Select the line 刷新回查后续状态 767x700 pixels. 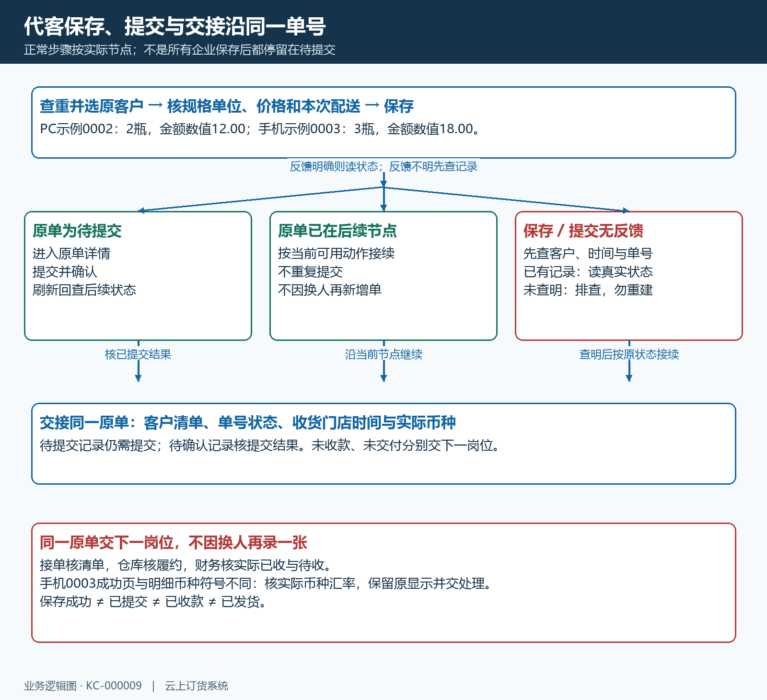(84, 290)
